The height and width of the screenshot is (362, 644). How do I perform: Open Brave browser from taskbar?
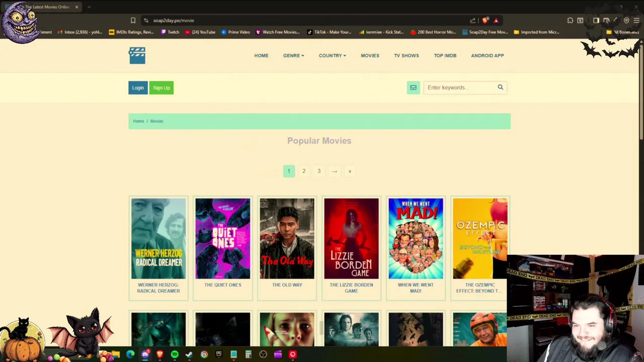click(x=160, y=354)
